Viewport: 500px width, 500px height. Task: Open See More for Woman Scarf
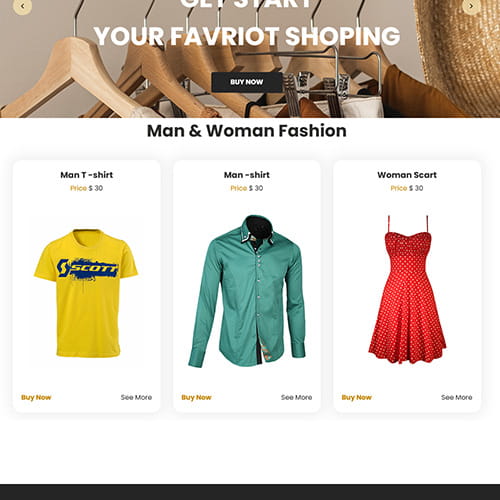tap(457, 397)
